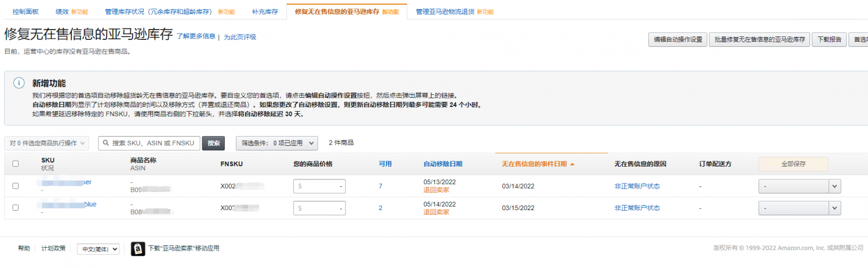Click the 下载报告 button
The height and width of the screenshot is (268, 868).
(x=829, y=40)
